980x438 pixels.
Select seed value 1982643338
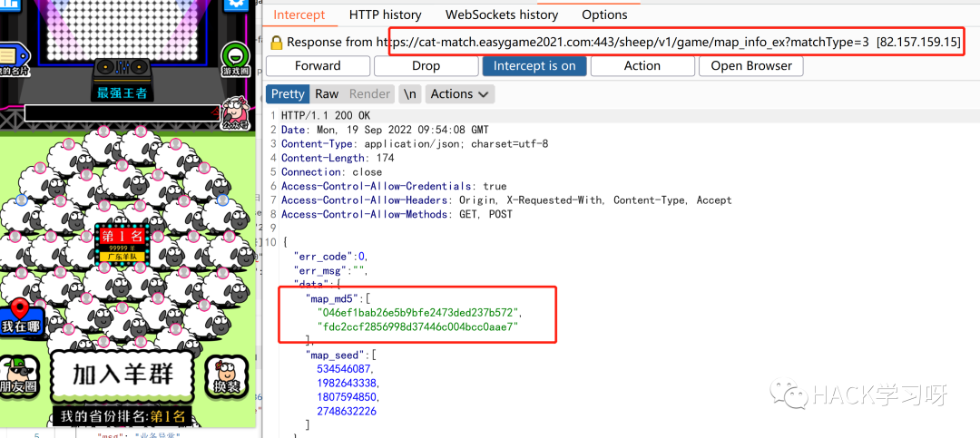click(x=348, y=383)
